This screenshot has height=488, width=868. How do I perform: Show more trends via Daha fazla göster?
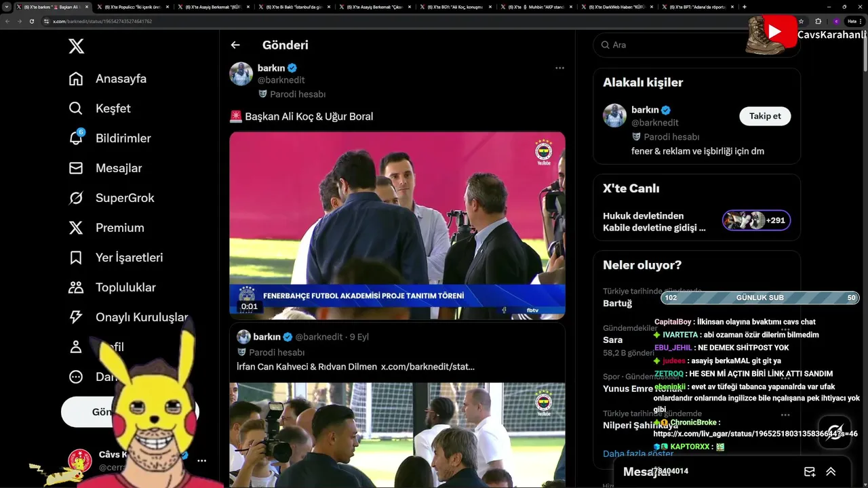coord(638,453)
